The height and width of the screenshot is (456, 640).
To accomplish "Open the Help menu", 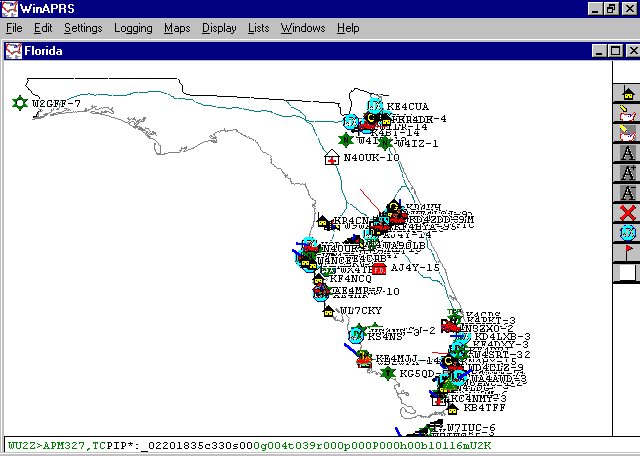I will click(x=348, y=28).
